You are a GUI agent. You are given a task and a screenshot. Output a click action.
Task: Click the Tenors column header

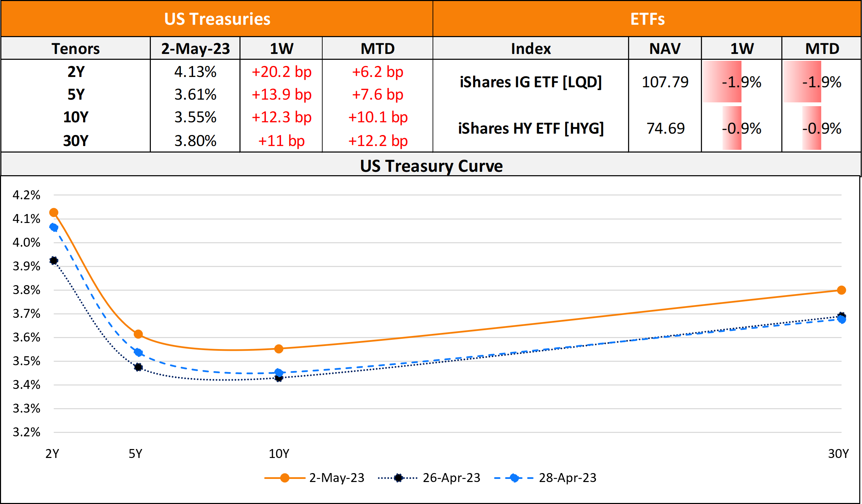pyautogui.click(x=76, y=48)
